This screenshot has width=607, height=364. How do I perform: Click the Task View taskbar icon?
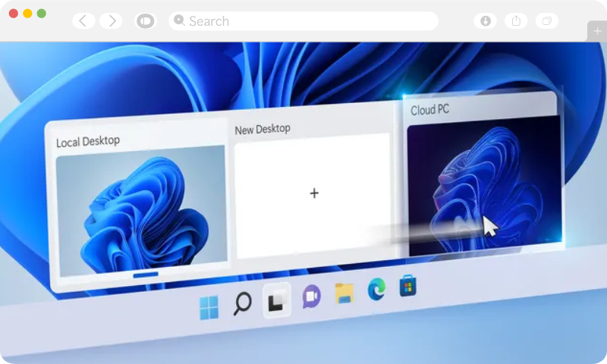276,300
